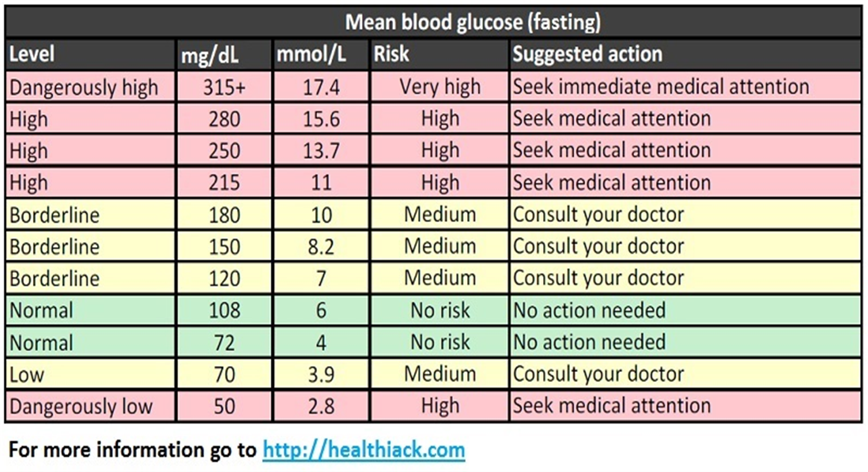Select the 'Dangerously low' level cell
The image size is (868, 472).
(x=81, y=406)
